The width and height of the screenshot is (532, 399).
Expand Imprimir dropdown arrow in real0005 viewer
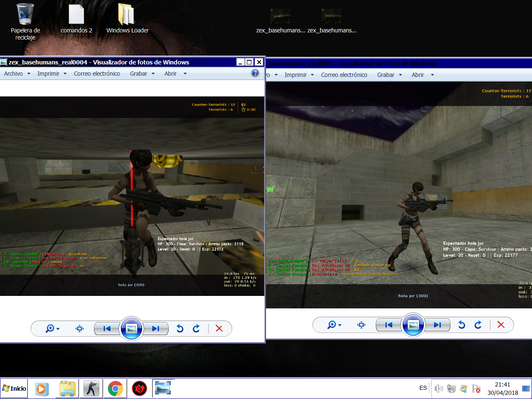coord(312,75)
